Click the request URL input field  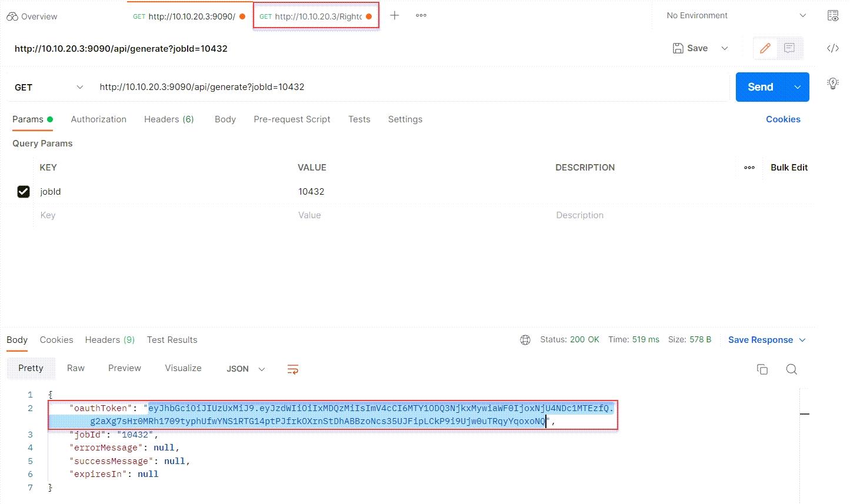[x=412, y=87]
